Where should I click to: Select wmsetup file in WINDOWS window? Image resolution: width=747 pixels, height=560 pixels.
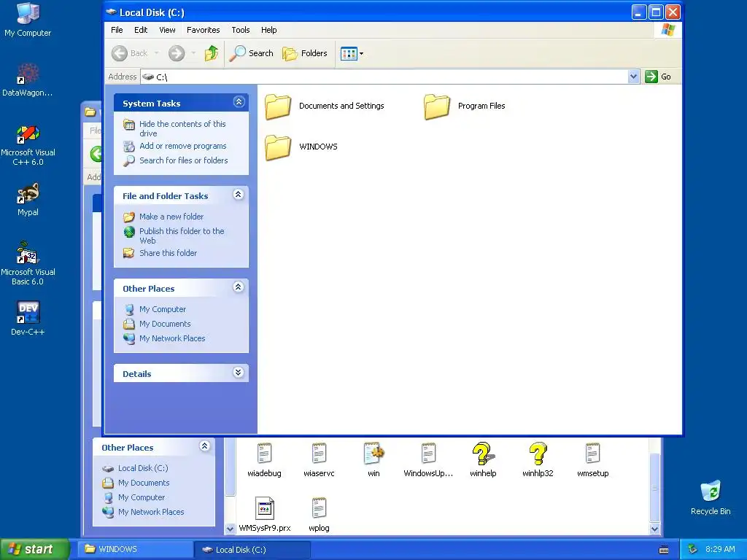point(592,460)
